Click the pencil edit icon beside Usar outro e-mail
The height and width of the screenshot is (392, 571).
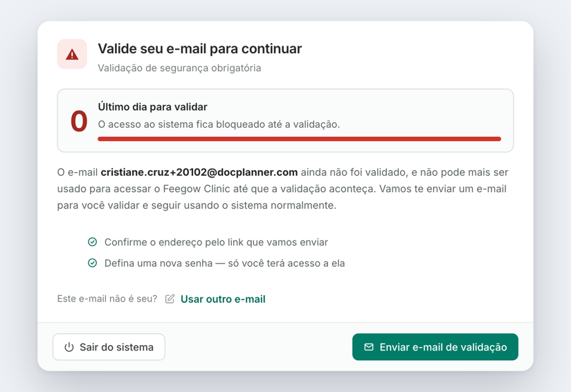(170, 299)
